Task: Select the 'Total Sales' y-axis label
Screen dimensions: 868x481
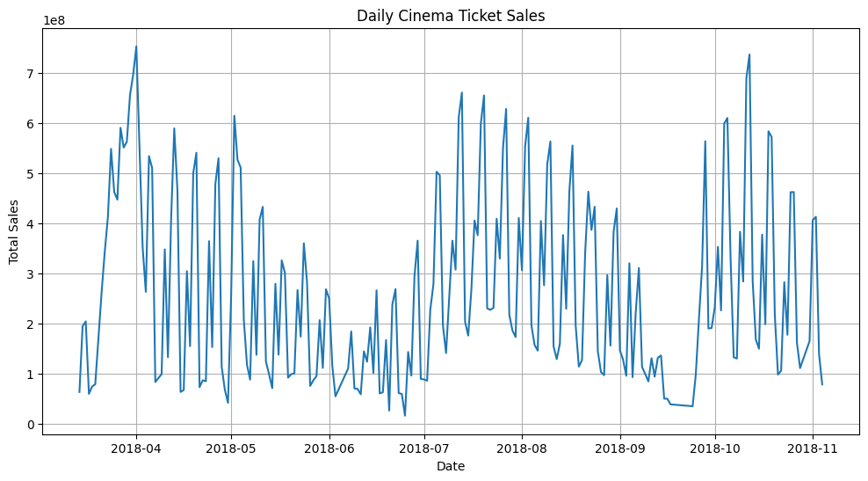Action: (x=13, y=231)
